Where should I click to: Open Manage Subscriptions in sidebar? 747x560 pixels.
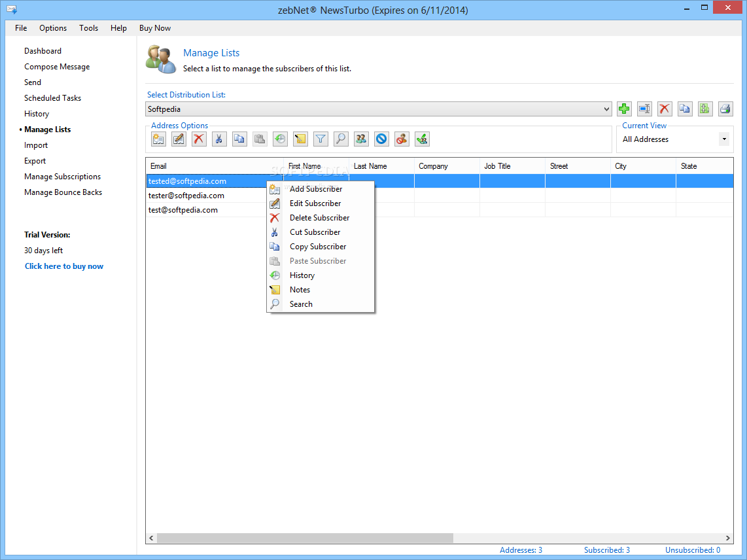click(x=62, y=177)
